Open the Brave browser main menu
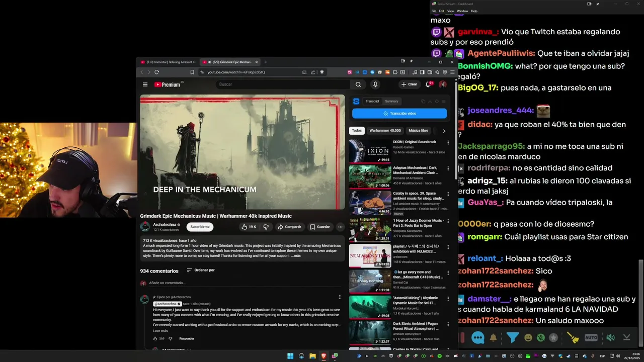644x362 pixels. (x=452, y=72)
